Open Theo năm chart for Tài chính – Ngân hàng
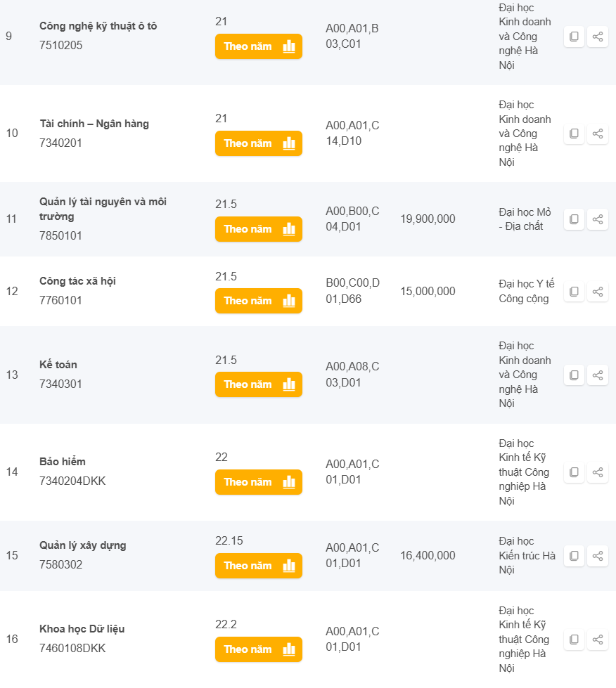The width and height of the screenshot is (616, 688). click(x=259, y=143)
